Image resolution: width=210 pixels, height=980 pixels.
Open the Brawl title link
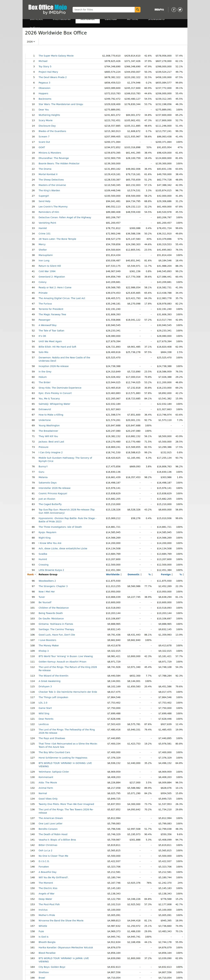42,978
